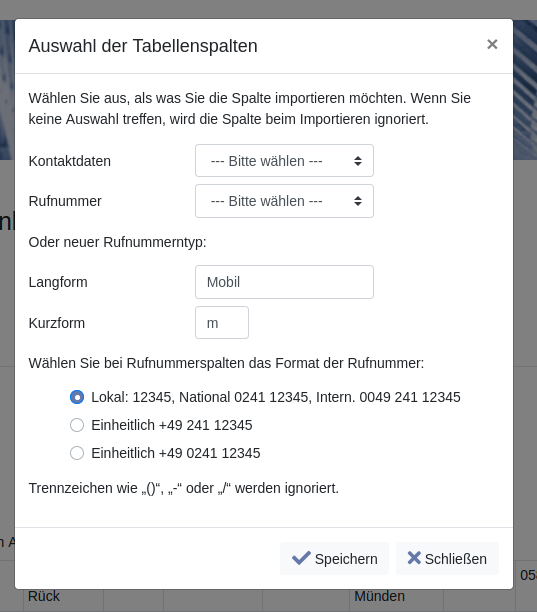Viewport: 537px width, 612px height.
Task: Focus the Kurzform text field with m placeholder
Action: tap(222, 323)
